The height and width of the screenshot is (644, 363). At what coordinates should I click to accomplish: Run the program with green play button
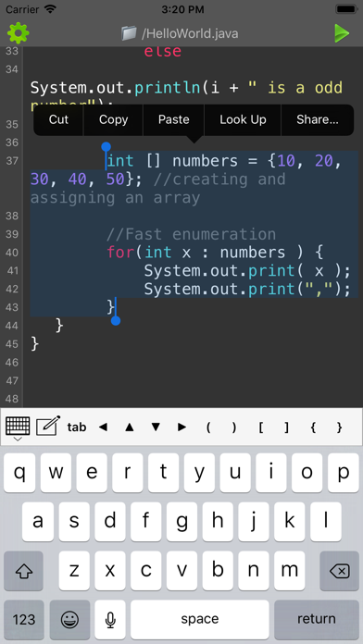click(342, 33)
